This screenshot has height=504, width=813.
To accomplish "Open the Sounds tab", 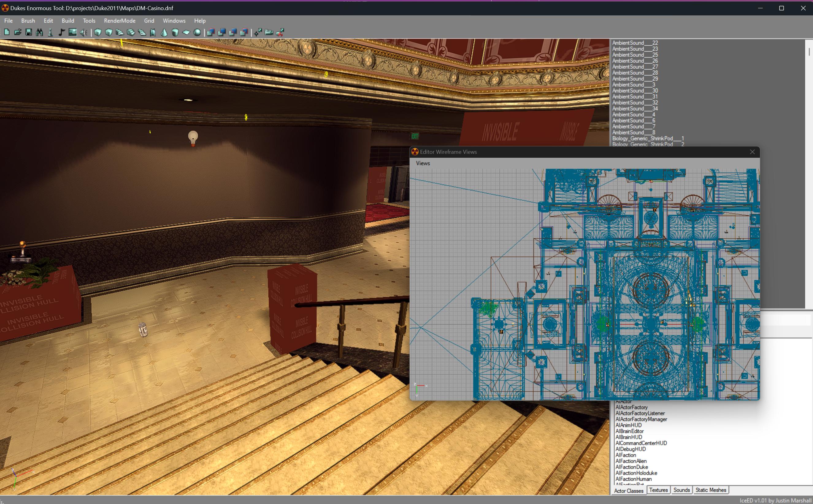I will pyautogui.click(x=681, y=490).
